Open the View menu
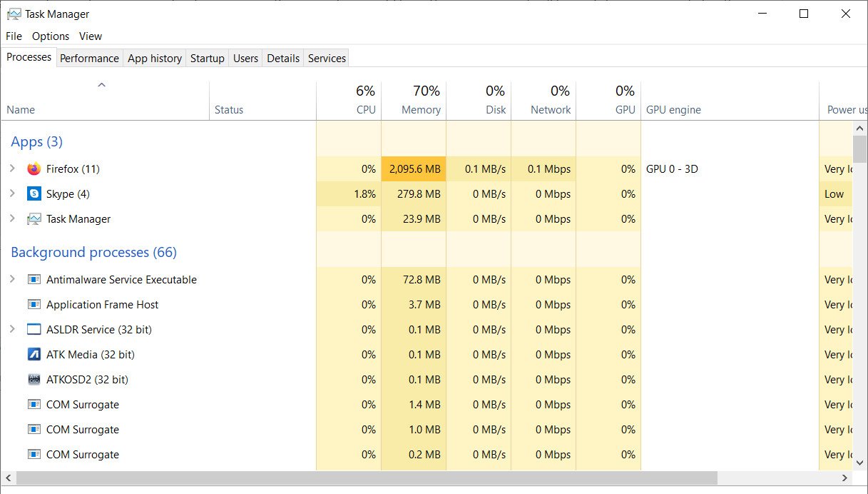This screenshot has height=494, width=868. [x=91, y=36]
